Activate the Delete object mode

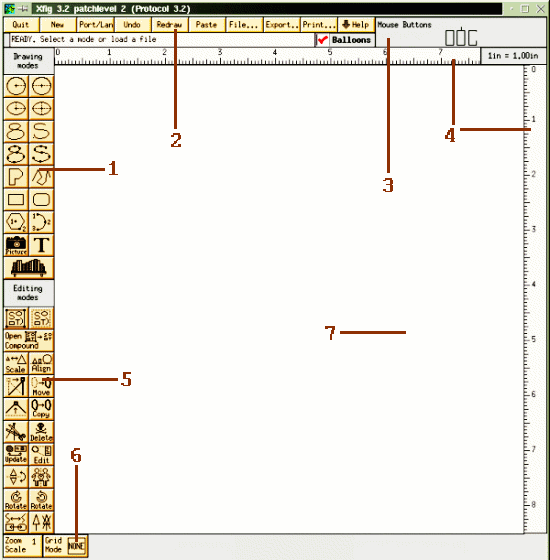[x=41, y=432]
